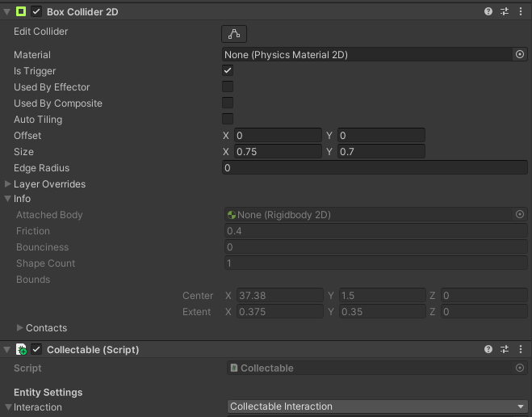Click the Edge Radius input field
Image resolution: width=532 pixels, height=417 pixels.
pyautogui.click(x=375, y=168)
